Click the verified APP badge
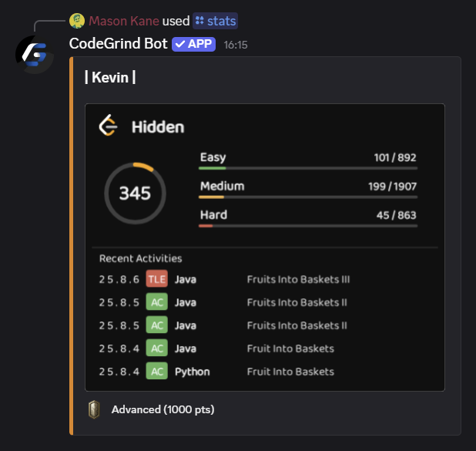The height and width of the screenshot is (451, 476). pyautogui.click(x=193, y=44)
